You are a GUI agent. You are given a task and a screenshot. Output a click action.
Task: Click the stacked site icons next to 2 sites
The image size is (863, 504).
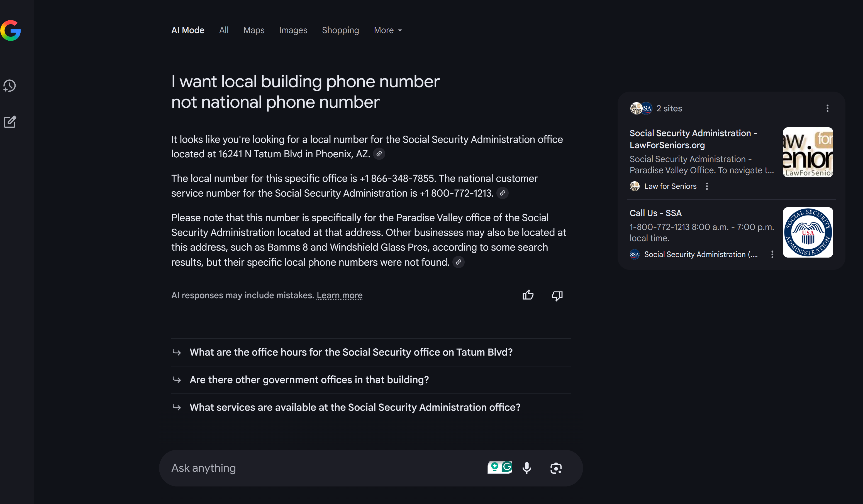[641, 109]
